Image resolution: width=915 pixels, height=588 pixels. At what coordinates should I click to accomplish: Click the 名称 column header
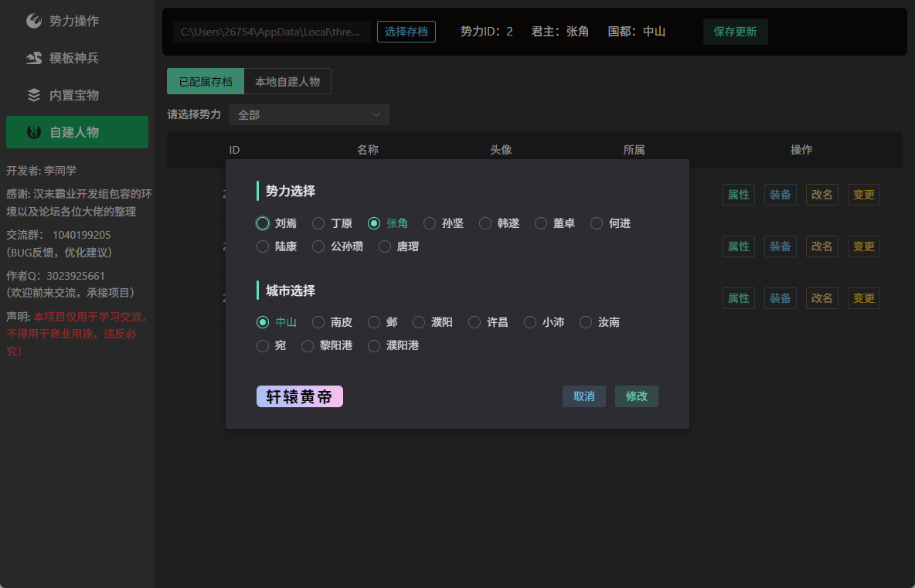tap(368, 150)
